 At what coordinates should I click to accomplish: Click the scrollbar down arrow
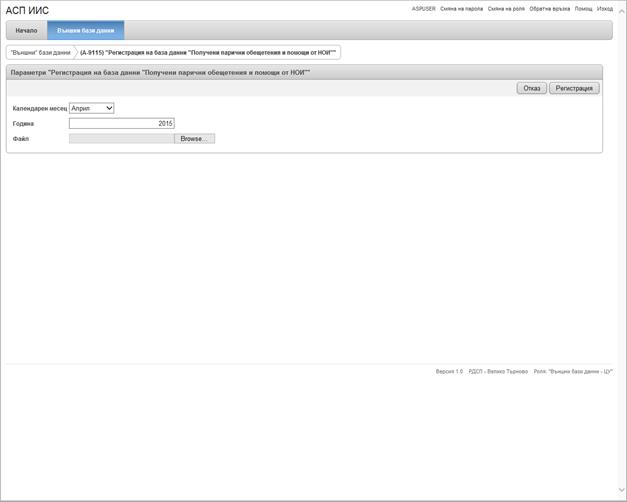pos(621,491)
